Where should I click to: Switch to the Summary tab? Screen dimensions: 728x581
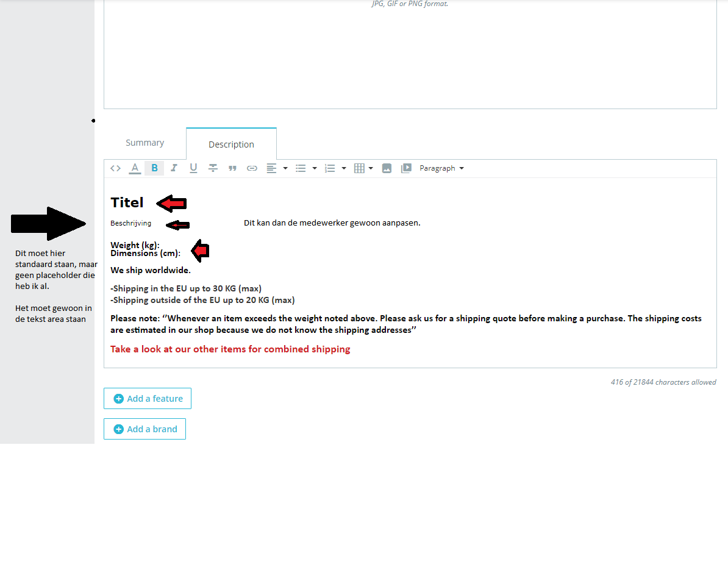pos(145,143)
